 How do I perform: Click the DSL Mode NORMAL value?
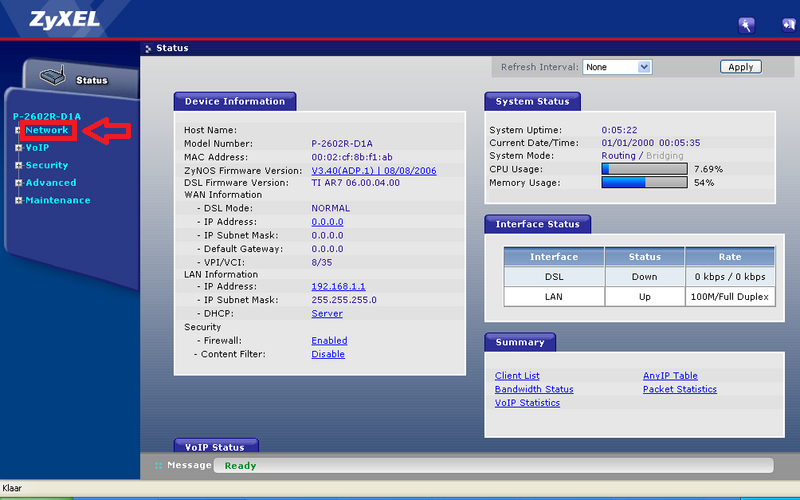[x=331, y=208]
